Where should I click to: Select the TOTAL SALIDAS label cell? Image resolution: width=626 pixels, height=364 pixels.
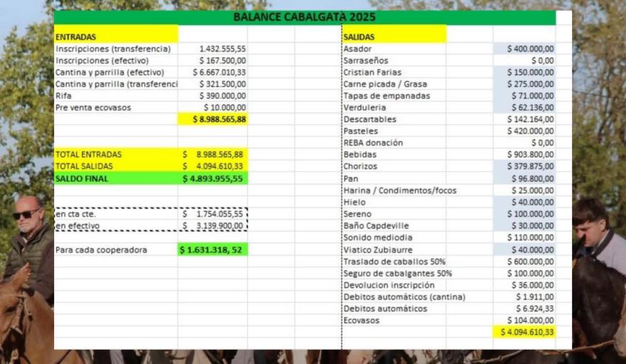(115, 166)
